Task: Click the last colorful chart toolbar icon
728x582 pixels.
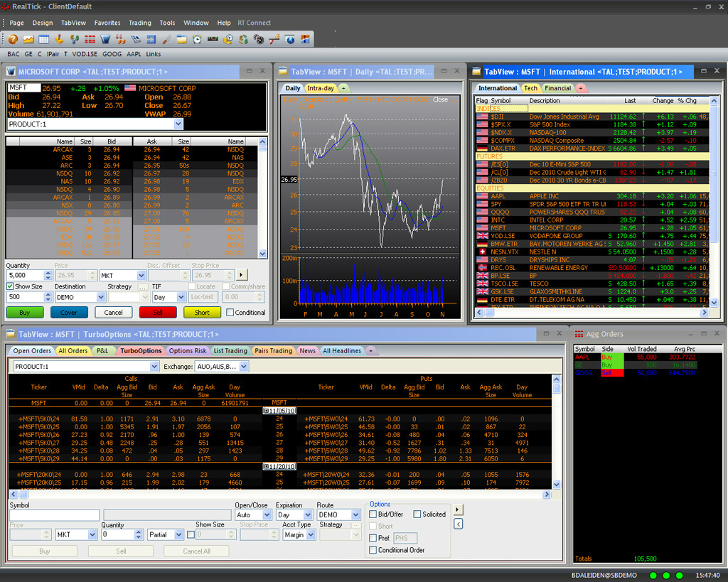Action: point(305,40)
